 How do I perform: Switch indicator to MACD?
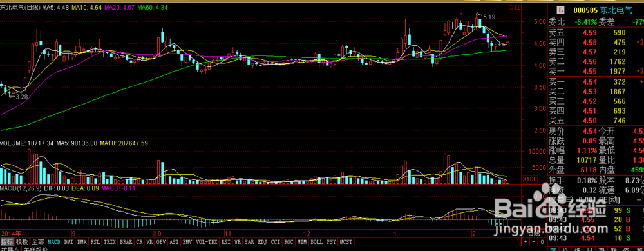coord(54,242)
